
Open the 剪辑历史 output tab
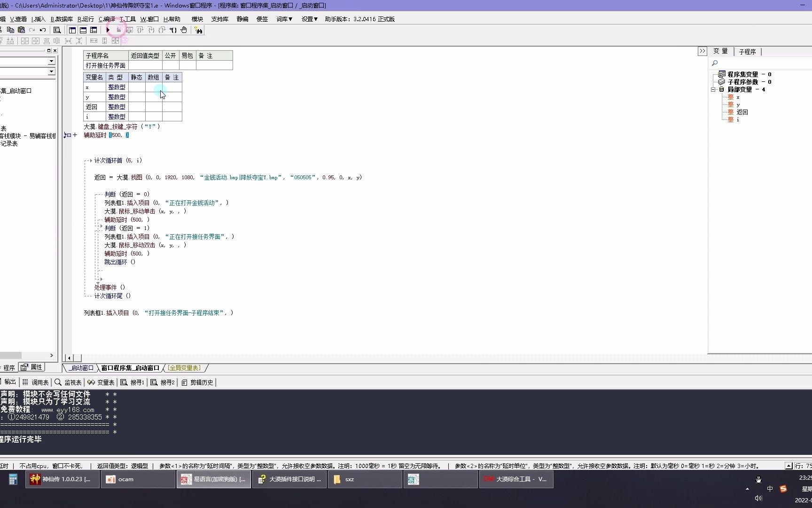point(197,382)
